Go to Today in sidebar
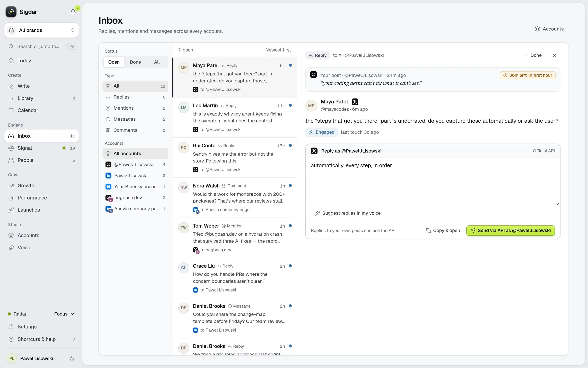Viewport: 588px width, 368px height. 42,61
